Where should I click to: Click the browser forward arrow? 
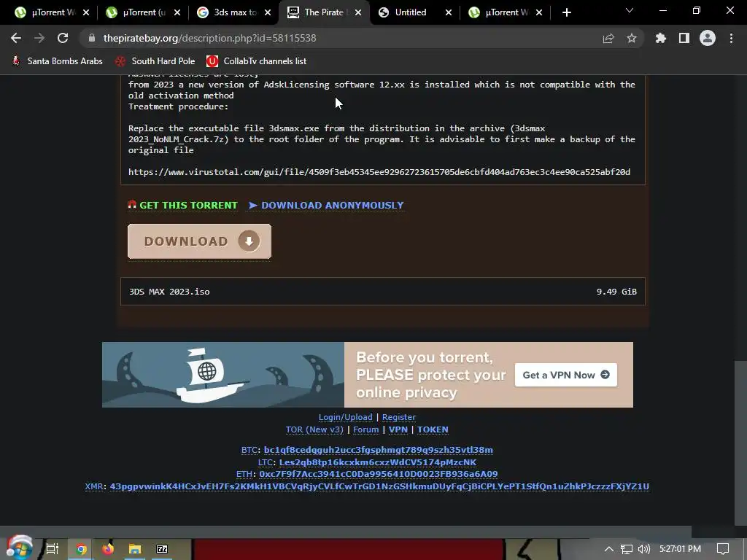click(39, 38)
